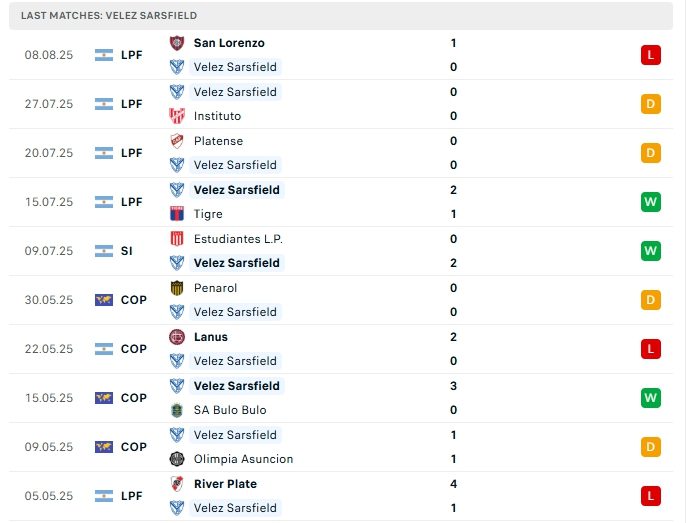
Task: Click the Last Matches: Velez Sarsfield header
Action: 109,16
